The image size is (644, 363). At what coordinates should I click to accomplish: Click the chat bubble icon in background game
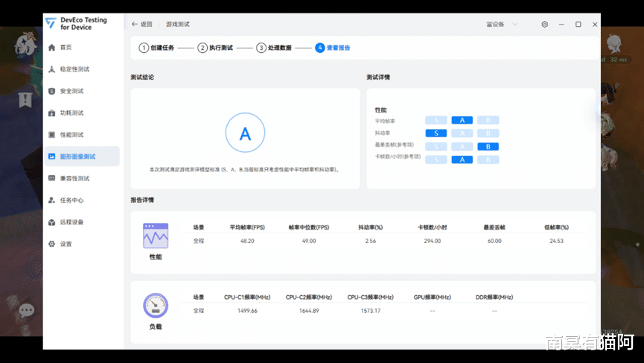click(27, 310)
